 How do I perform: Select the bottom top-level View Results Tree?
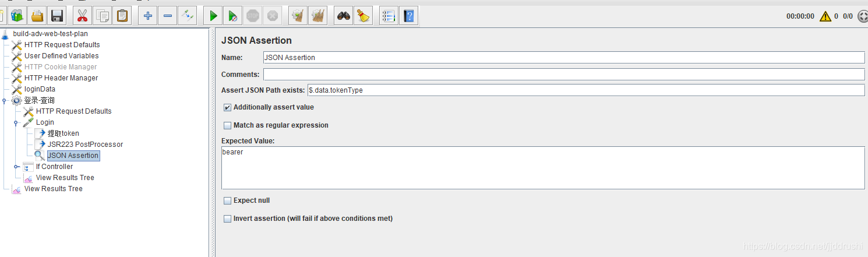(x=53, y=189)
